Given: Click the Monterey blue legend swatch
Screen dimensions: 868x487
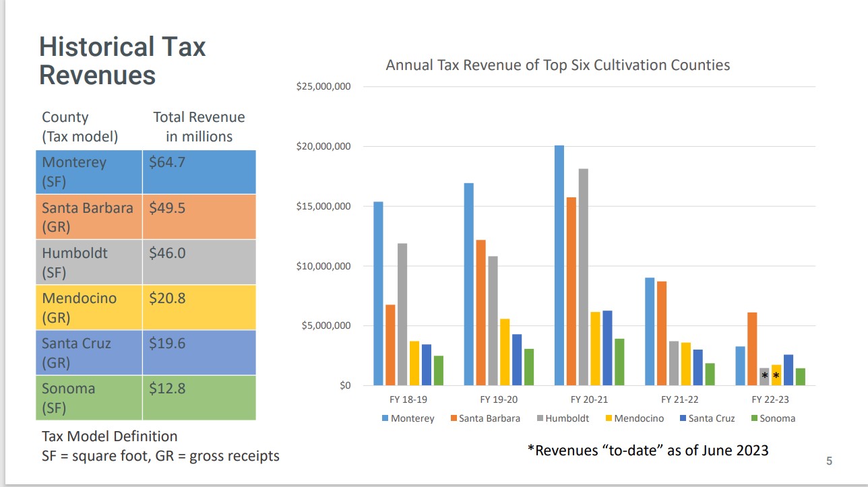Looking at the screenshot, I should pos(385,418).
